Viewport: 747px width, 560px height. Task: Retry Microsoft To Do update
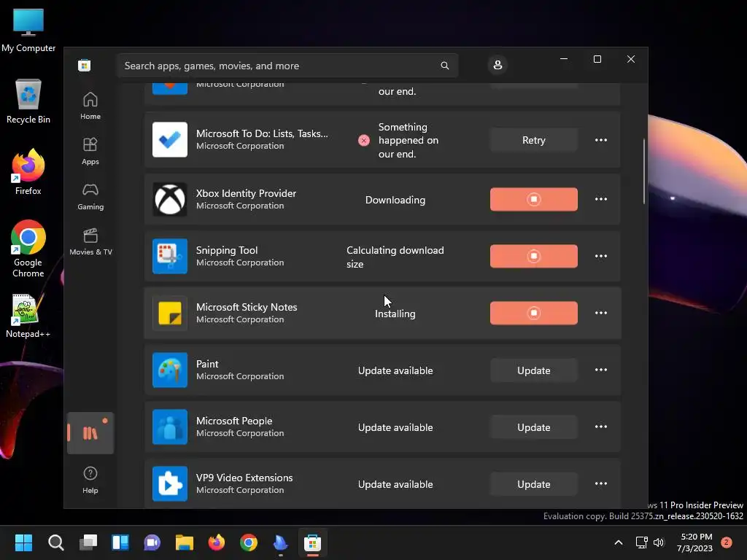coord(533,140)
